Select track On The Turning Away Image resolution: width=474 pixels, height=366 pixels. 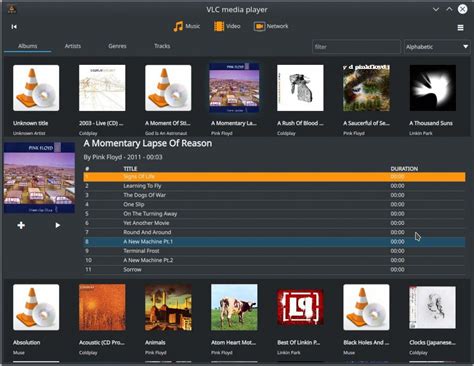[274, 214]
